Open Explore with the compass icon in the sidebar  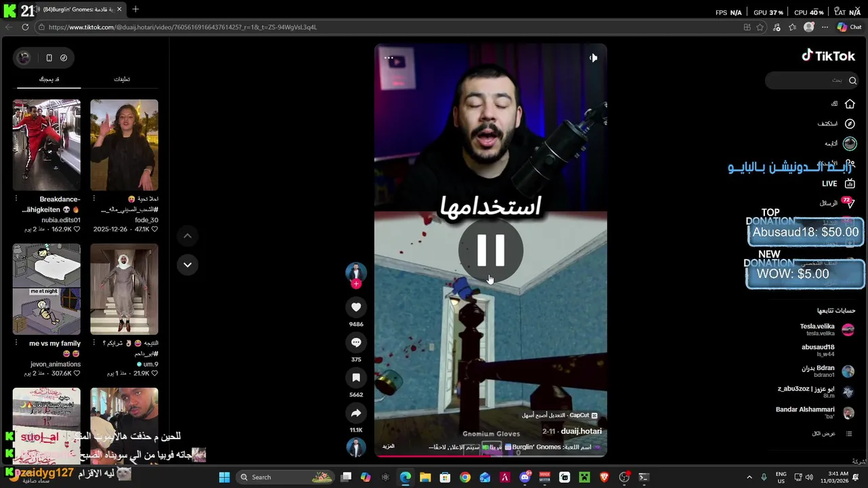(x=850, y=124)
